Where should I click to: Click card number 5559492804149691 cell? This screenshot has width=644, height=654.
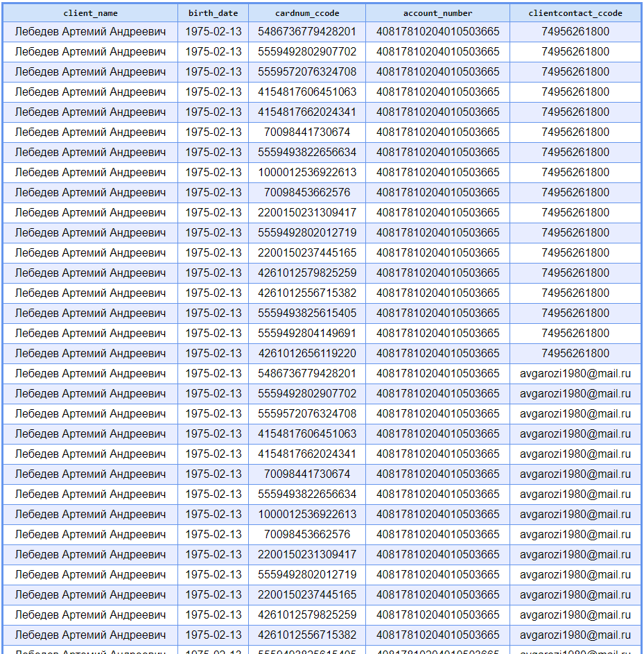pos(306,333)
